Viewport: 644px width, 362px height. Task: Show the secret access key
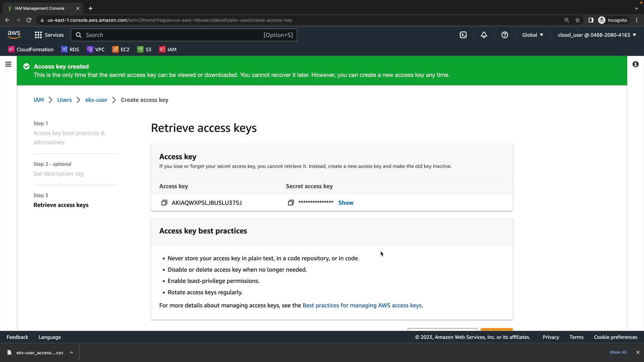345,203
